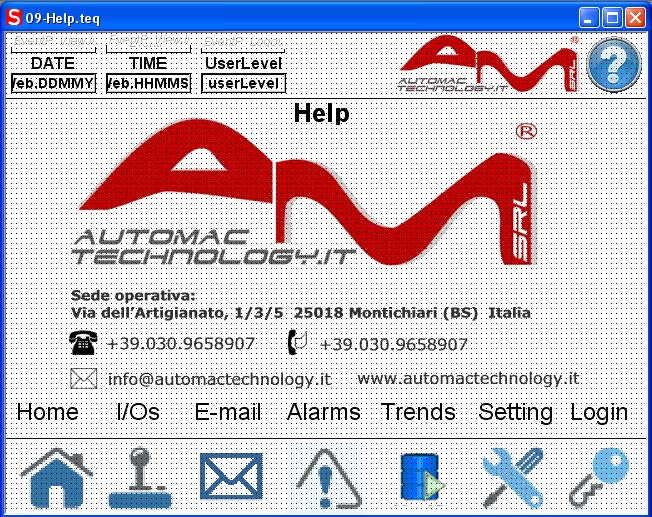The image size is (652, 517).
Task: Open the Home page house icon
Action: [56, 478]
